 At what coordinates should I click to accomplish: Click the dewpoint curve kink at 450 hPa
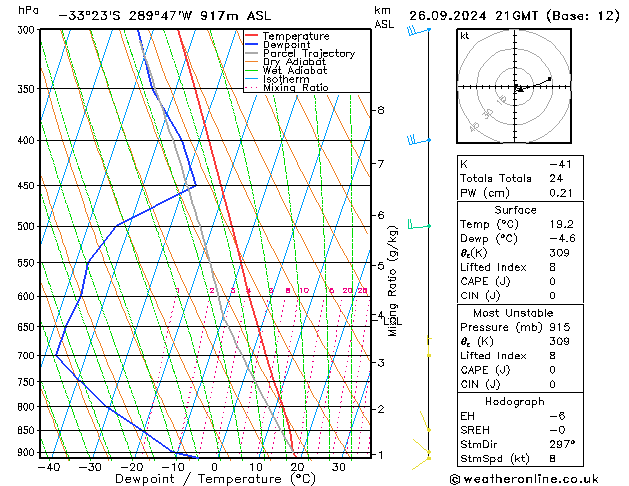pos(195,185)
